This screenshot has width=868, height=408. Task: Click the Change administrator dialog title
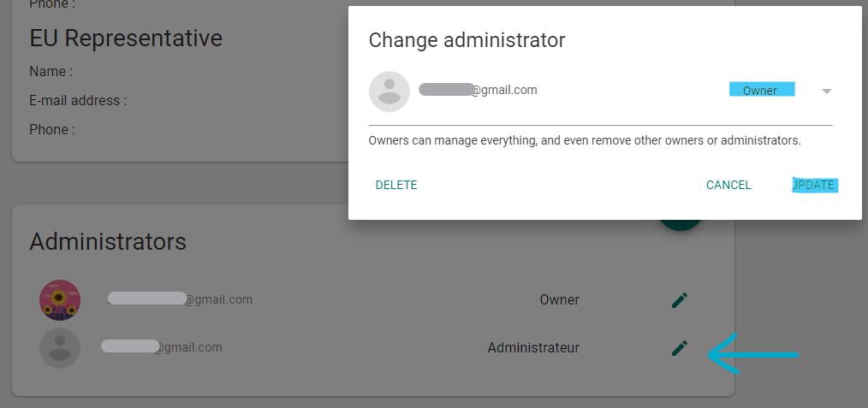(x=467, y=40)
